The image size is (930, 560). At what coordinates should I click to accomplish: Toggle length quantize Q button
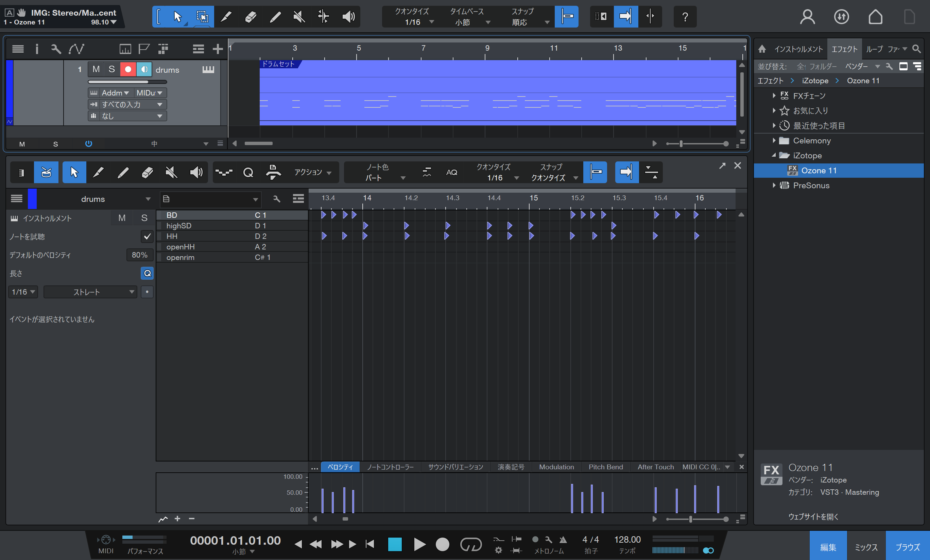point(147,273)
